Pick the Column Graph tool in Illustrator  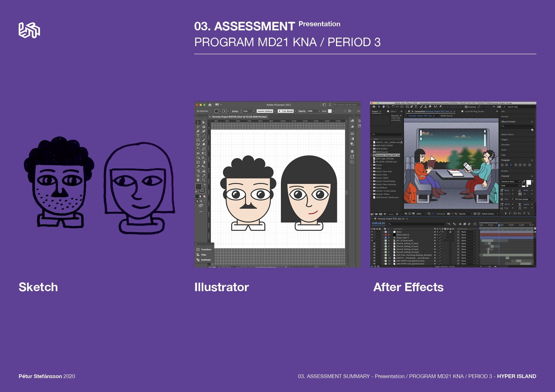coord(203,171)
